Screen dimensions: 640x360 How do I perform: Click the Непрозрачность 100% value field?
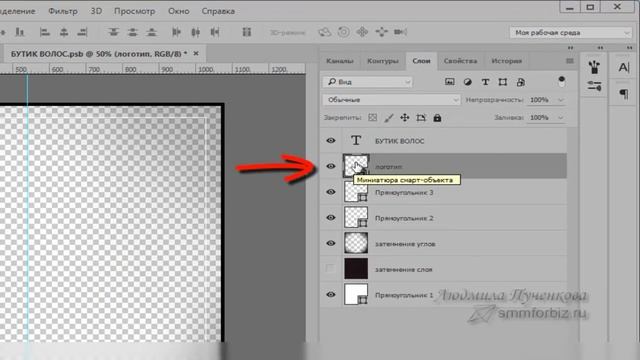540,100
